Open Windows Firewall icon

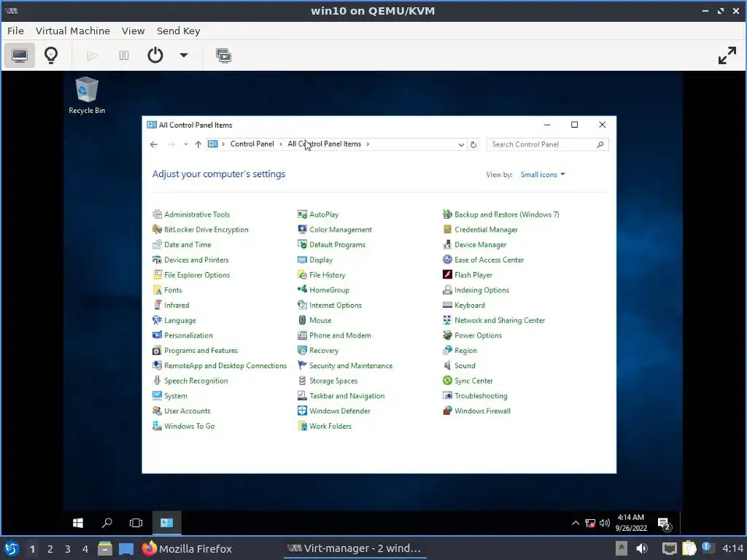[447, 411]
